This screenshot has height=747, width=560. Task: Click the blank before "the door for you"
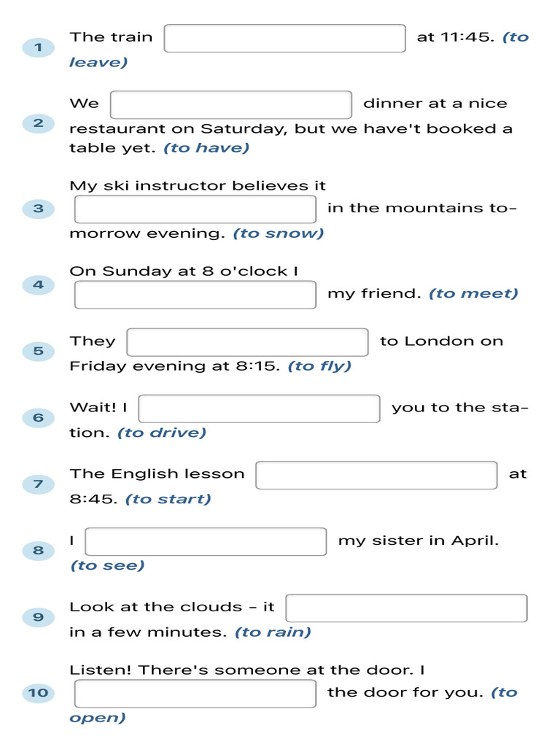click(195, 694)
